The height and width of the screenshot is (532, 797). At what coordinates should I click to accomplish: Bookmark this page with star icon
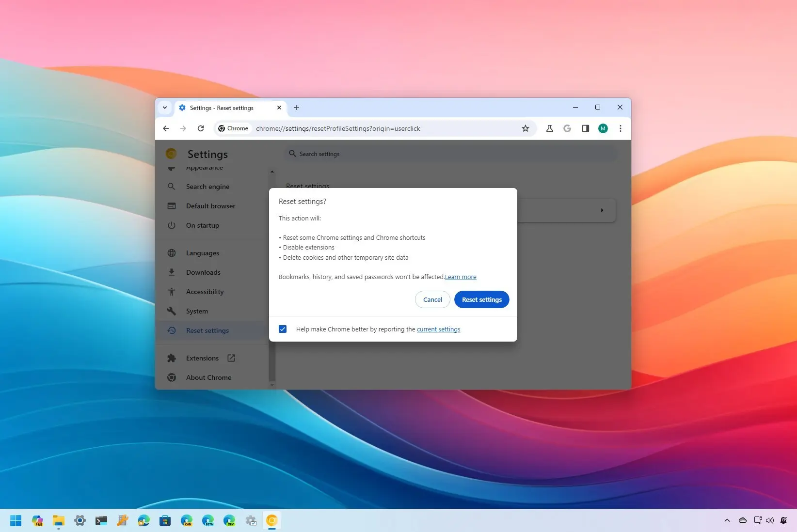525,128
